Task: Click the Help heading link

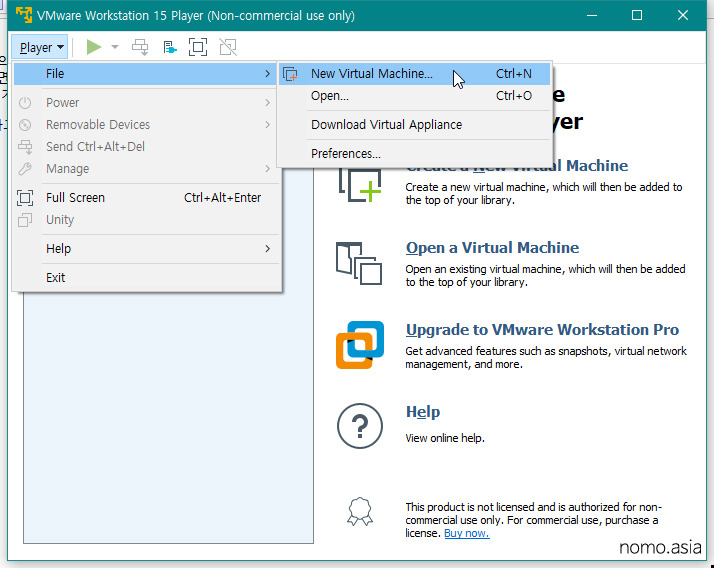Action: coord(423,412)
